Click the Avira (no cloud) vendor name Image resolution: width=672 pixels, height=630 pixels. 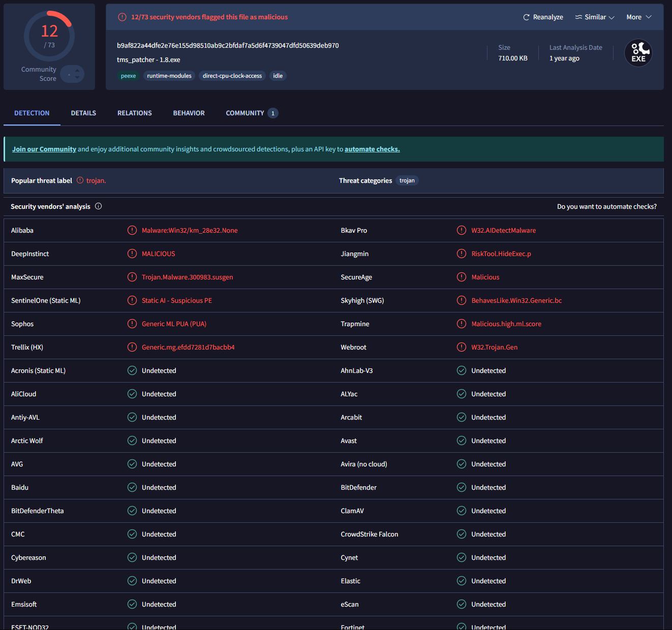pyautogui.click(x=364, y=464)
